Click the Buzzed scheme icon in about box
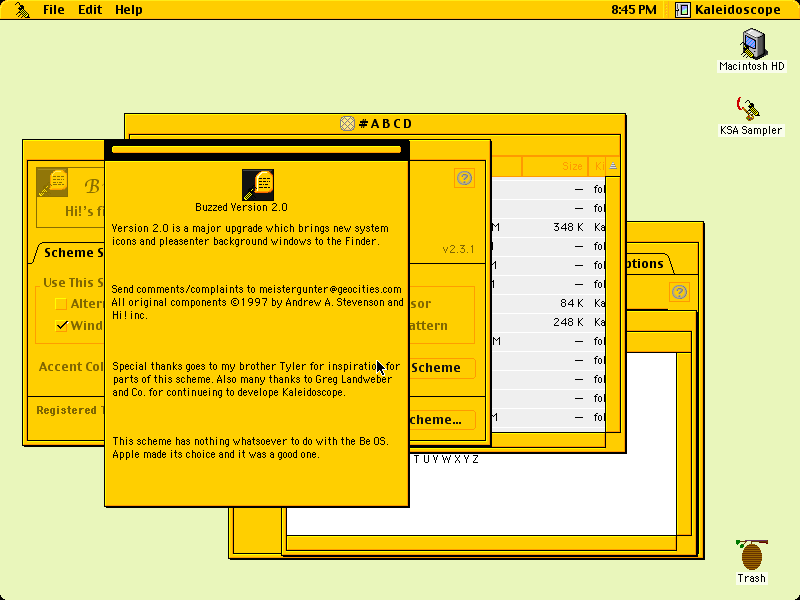The height and width of the screenshot is (600, 800). tap(258, 185)
